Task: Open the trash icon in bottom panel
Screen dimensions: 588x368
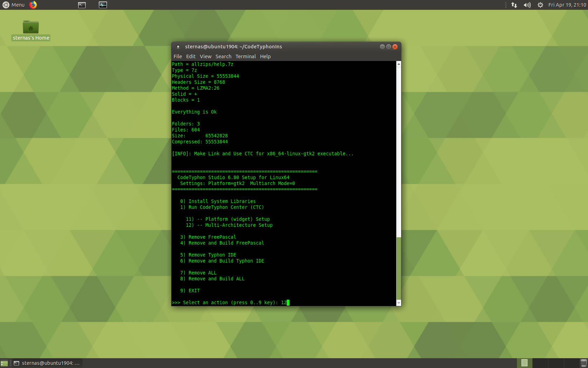Action: tap(583, 363)
